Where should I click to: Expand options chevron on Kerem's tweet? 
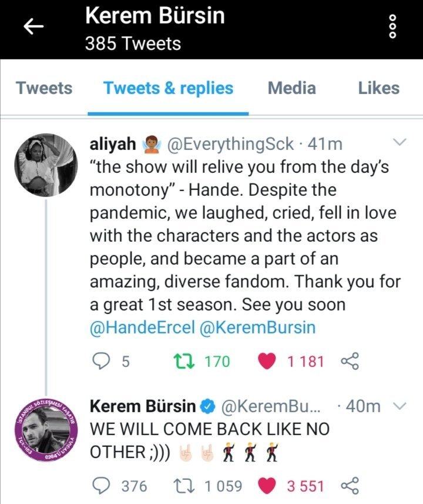click(x=399, y=406)
